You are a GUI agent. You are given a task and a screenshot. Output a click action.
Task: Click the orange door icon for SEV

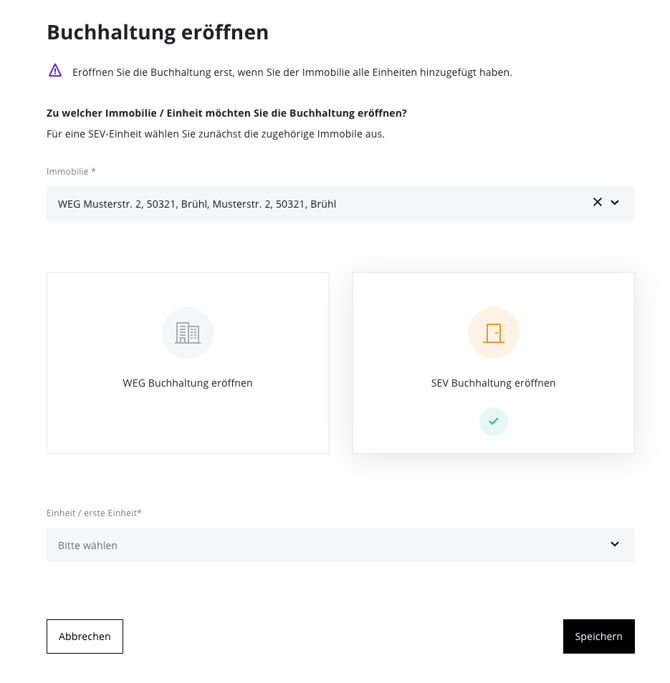coord(493,333)
